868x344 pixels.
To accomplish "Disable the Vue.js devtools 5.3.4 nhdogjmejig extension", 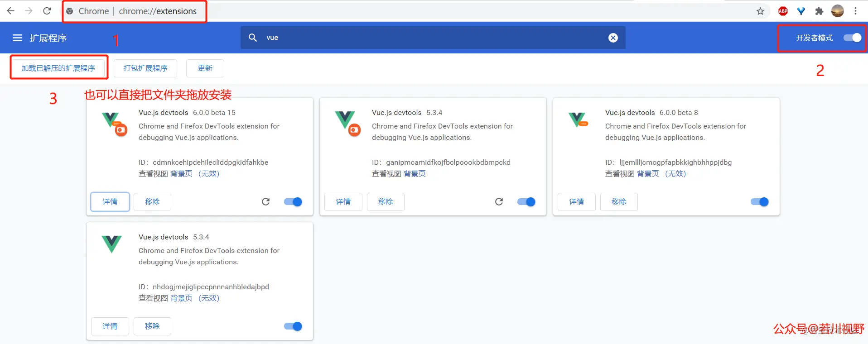I will click(x=293, y=326).
